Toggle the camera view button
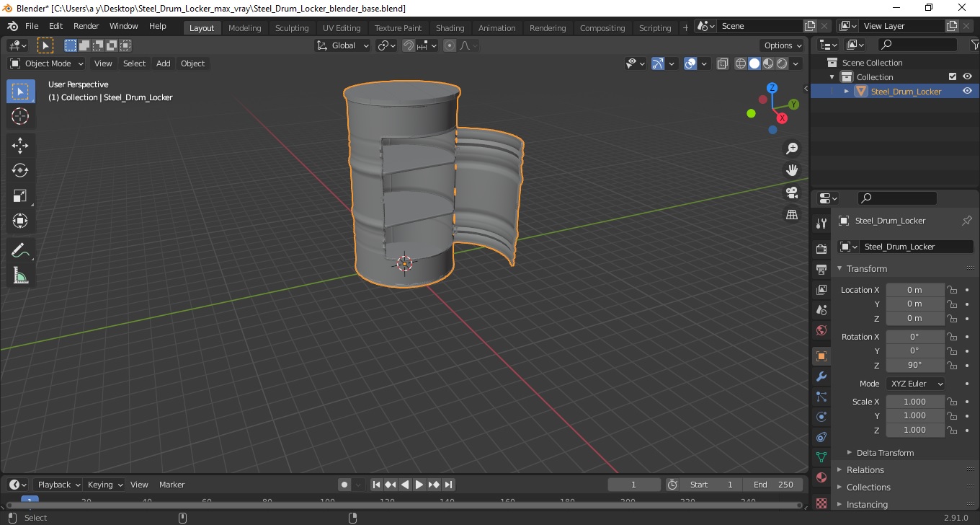The width and height of the screenshot is (980, 525). (792, 193)
